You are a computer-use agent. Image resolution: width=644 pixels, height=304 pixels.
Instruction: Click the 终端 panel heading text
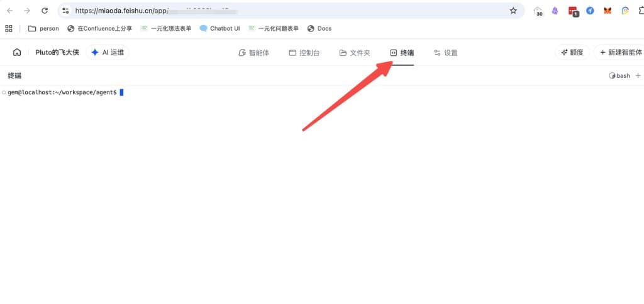pyautogui.click(x=14, y=75)
